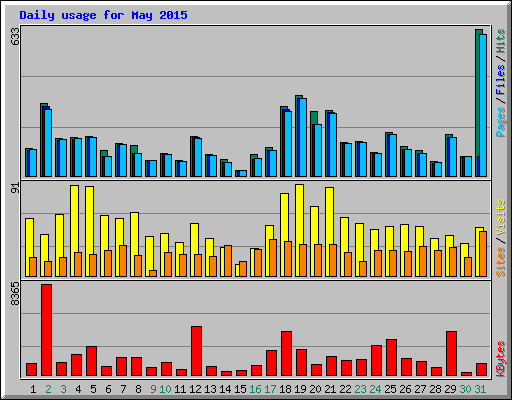
Task: Click the red KBytes bar for day 12
Action: 197,351
